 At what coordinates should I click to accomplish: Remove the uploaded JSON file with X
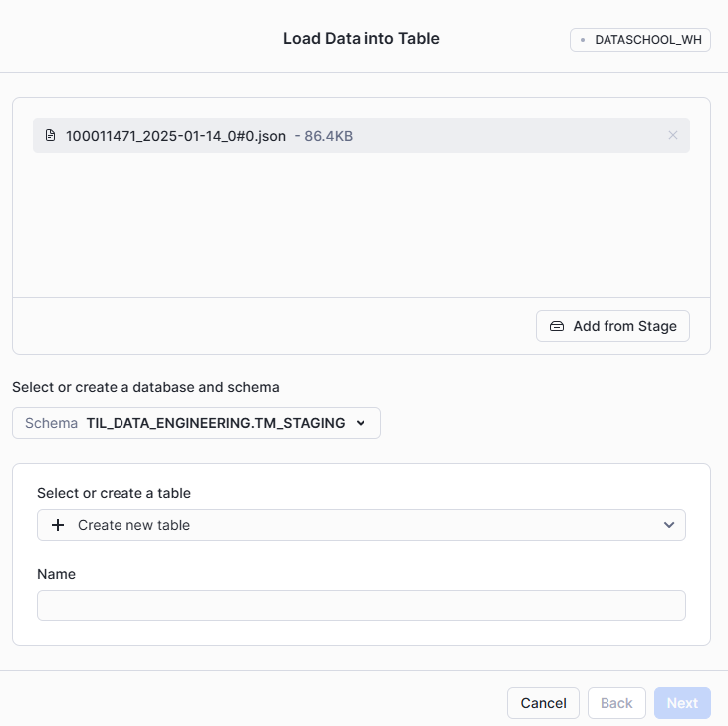pyautogui.click(x=673, y=135)
